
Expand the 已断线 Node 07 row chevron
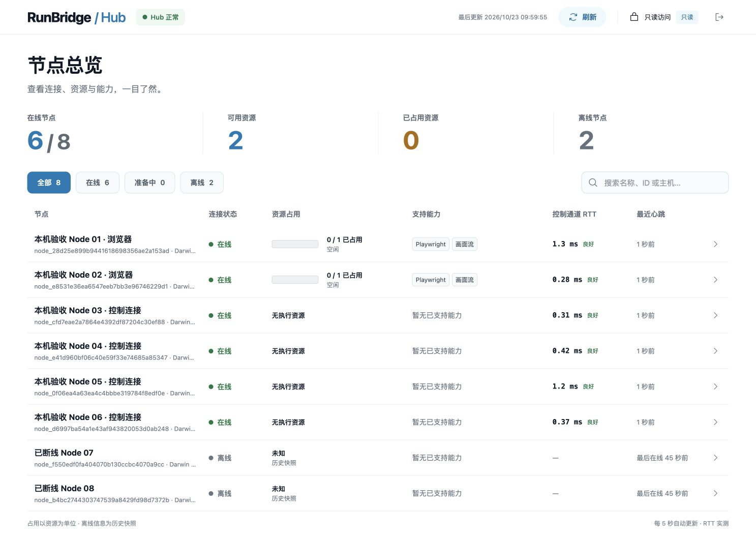click(715, 458)
